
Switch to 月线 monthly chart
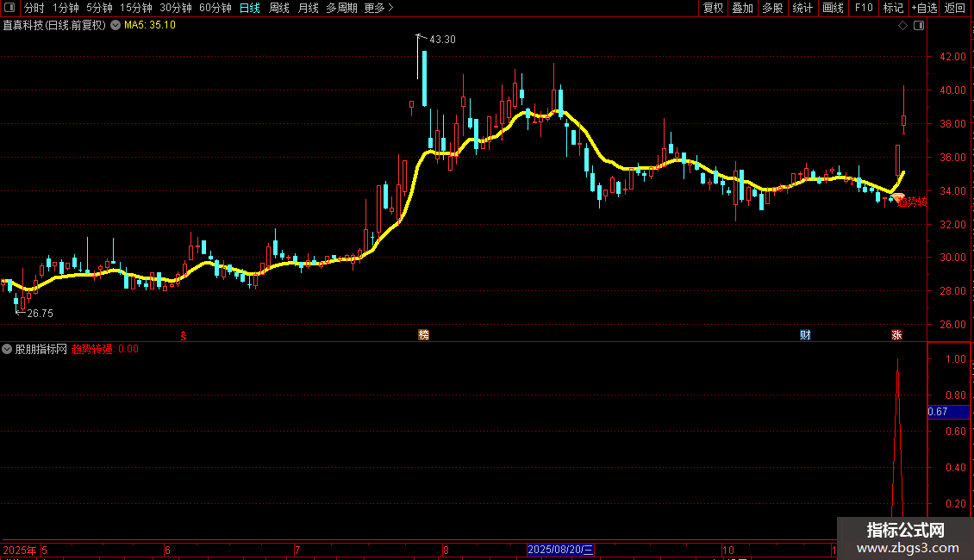point(308,8)
